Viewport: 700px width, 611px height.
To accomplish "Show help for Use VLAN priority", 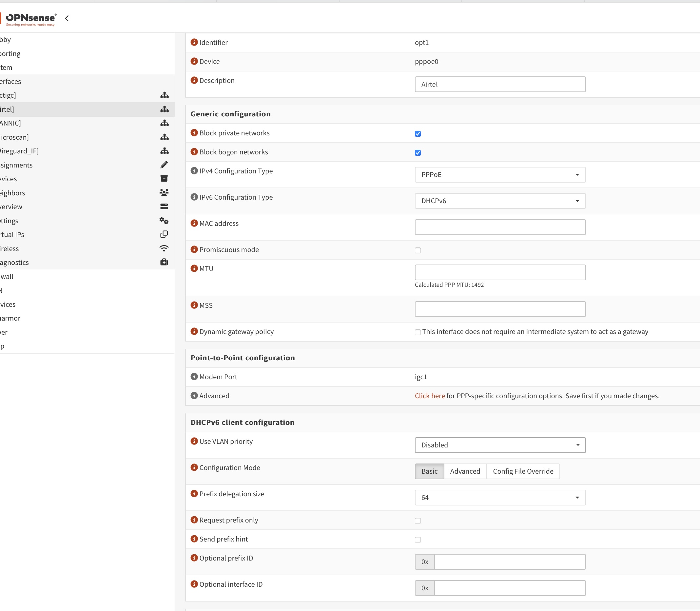I will 194,441.
